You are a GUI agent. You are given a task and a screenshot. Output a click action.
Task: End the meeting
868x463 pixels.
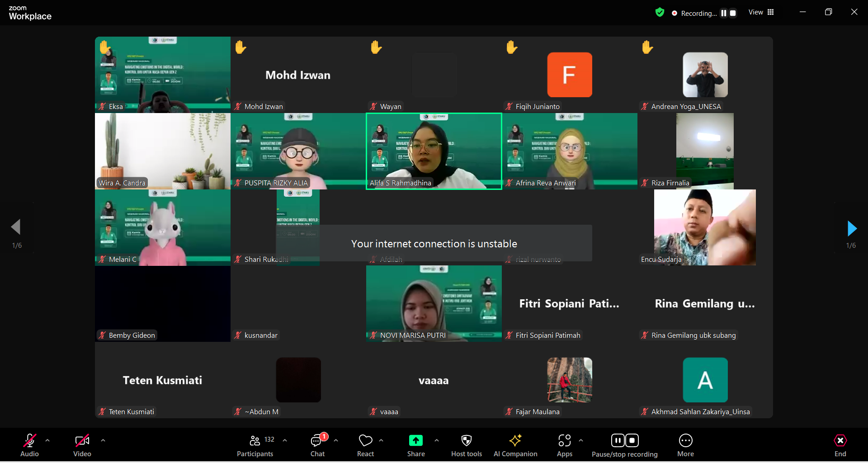point(840,445)
